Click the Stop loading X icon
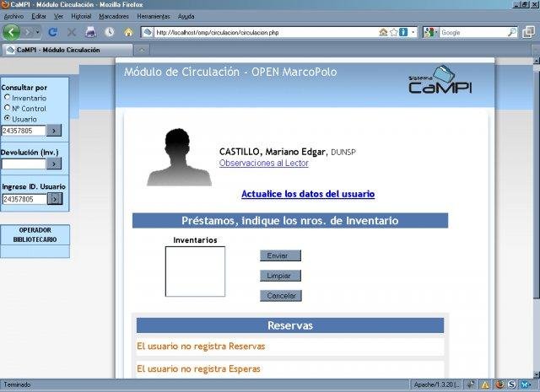The height and width of the screenshot is (392, 540). point(72,32)
